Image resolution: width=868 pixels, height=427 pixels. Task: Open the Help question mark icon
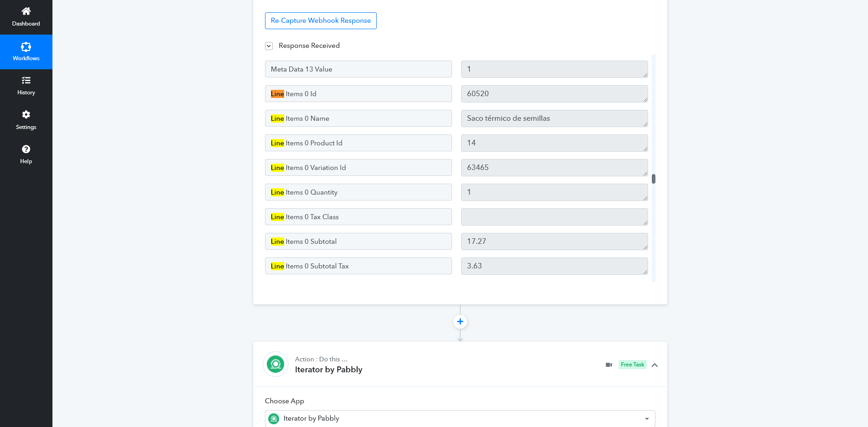26,149
